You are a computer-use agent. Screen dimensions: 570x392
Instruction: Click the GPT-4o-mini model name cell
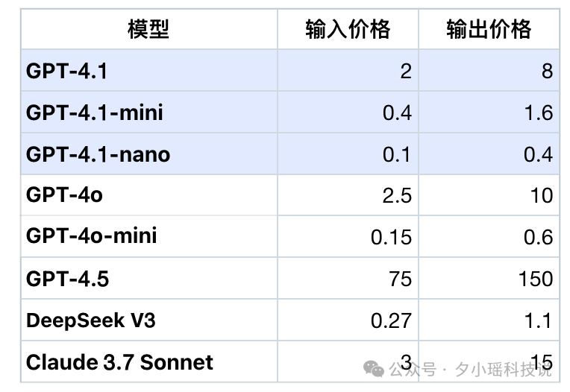coord(91,236)
